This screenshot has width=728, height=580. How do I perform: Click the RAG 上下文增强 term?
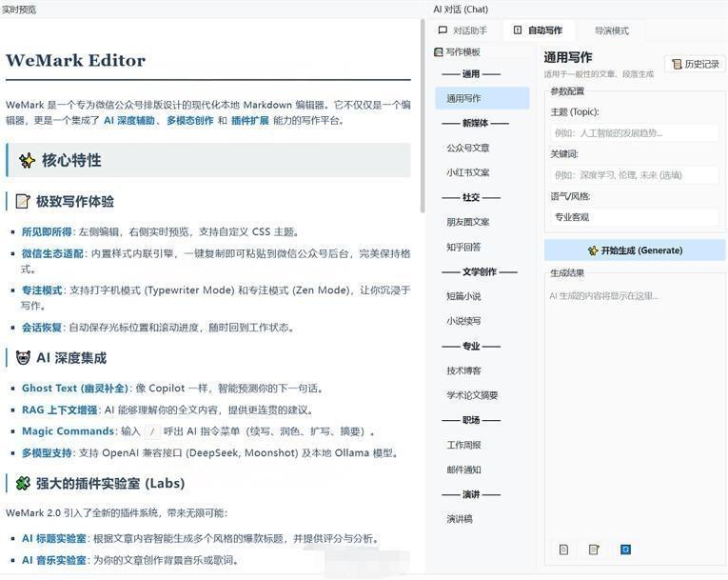tap(59, 410)
